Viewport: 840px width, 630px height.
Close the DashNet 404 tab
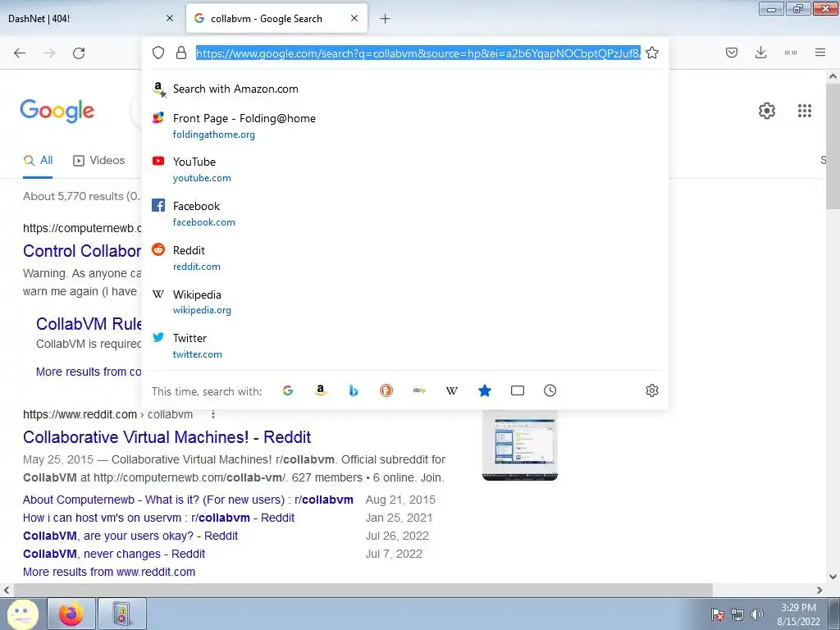[x=170, y=18]
